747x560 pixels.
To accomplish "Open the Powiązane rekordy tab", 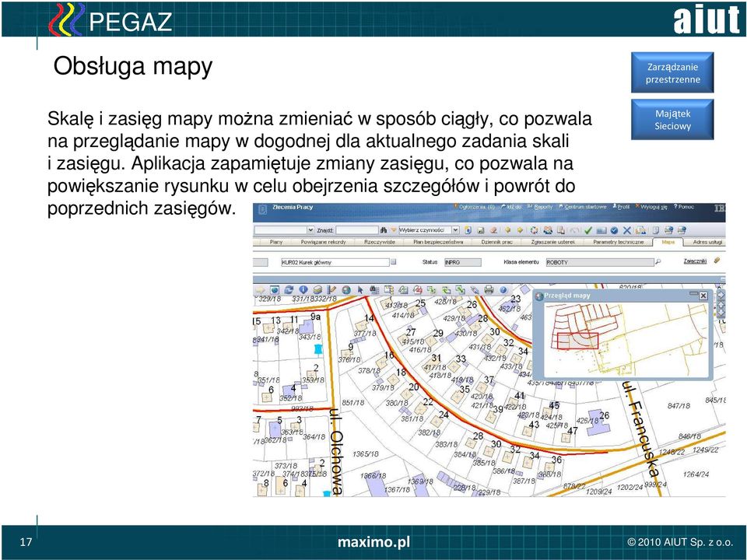I will click(323, 242).
